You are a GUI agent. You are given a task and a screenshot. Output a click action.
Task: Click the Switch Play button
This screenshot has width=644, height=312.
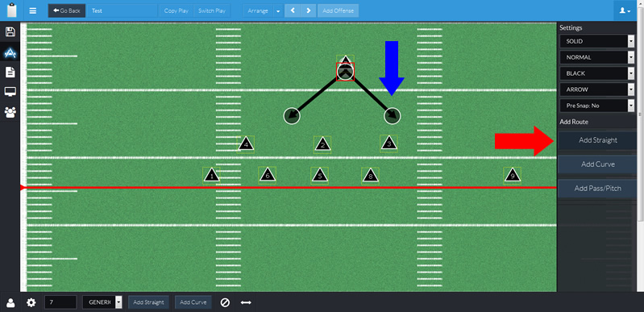click(211, 10)
